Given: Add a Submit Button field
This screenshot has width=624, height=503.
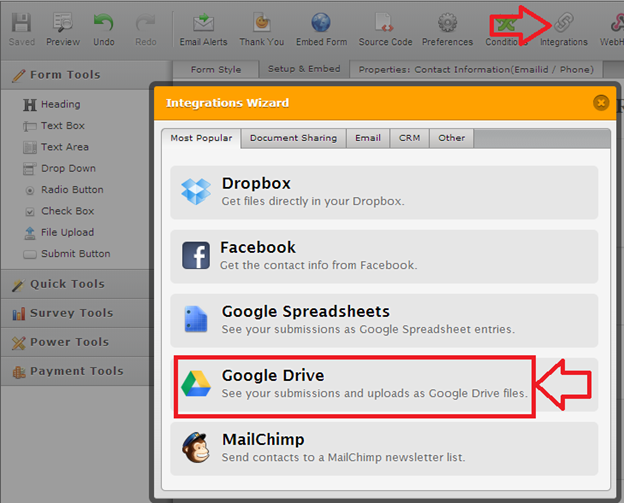Looking at the screenshot, I should click(x=66, y=254).
